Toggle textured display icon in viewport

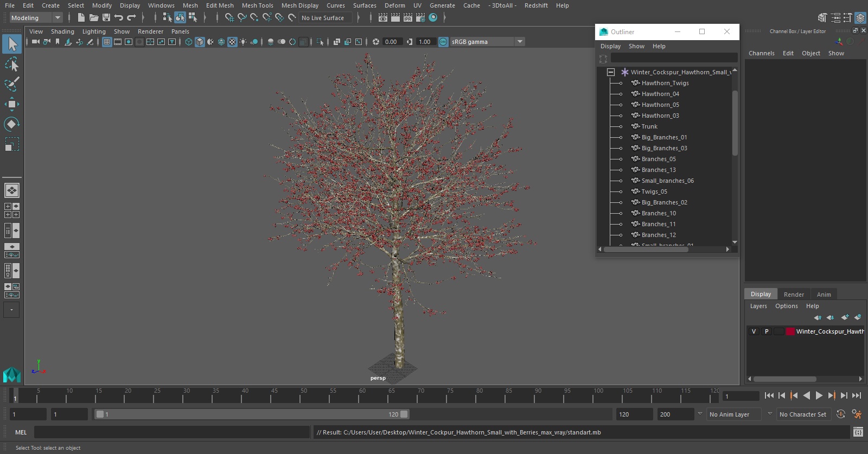(232, 42)
